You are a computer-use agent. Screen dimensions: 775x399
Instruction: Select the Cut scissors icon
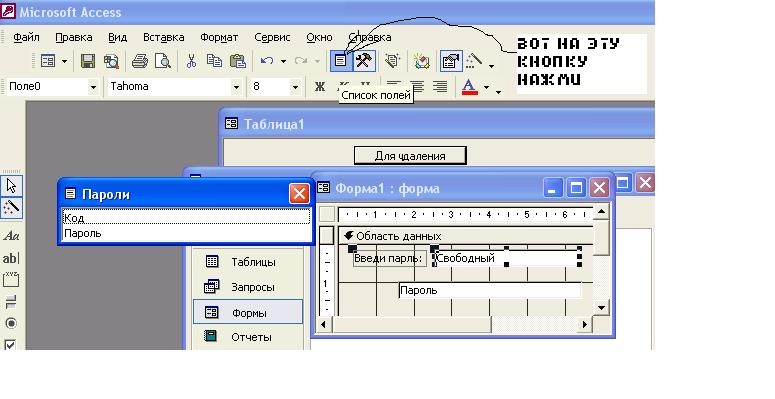tap(191, 61)
